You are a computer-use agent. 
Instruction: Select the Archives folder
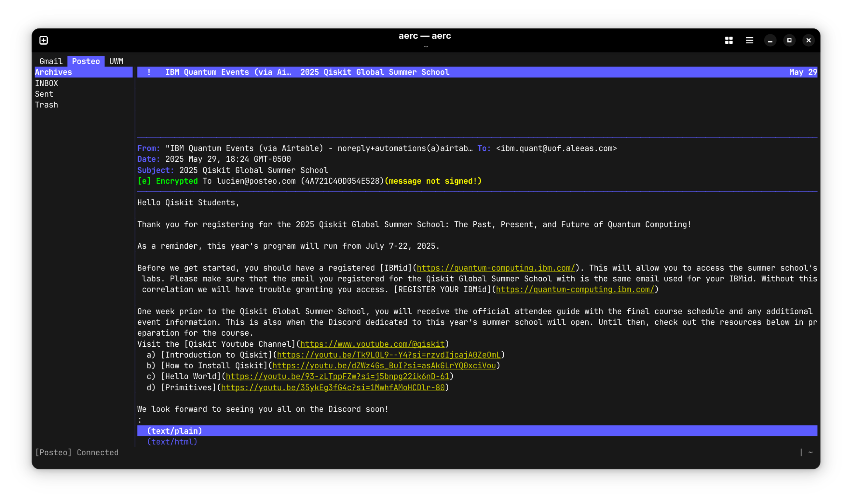[x=54, y=72]
